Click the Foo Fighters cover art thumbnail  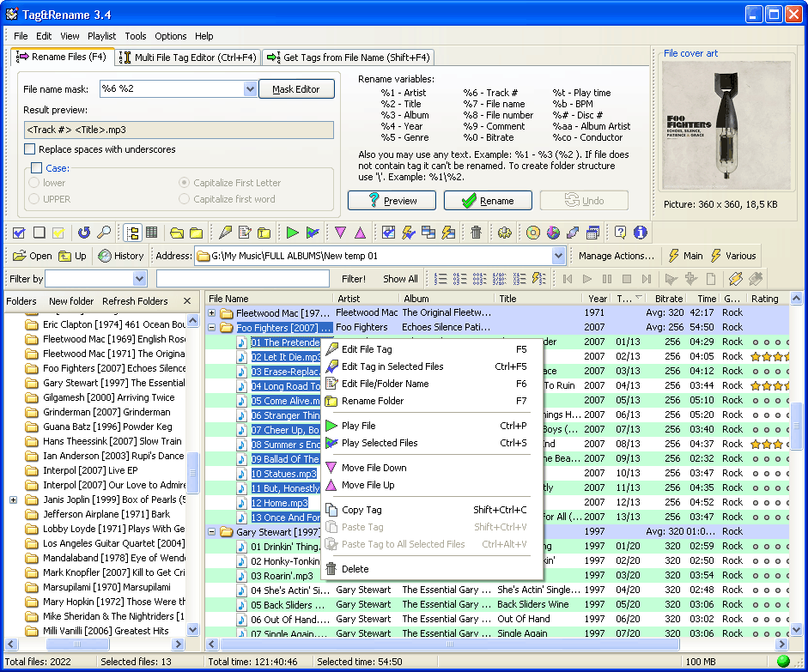(727, 126)
